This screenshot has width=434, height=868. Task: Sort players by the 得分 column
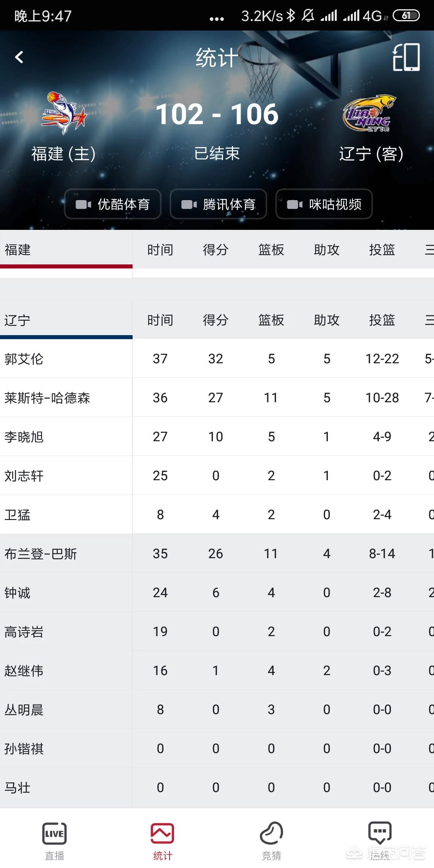216,319
